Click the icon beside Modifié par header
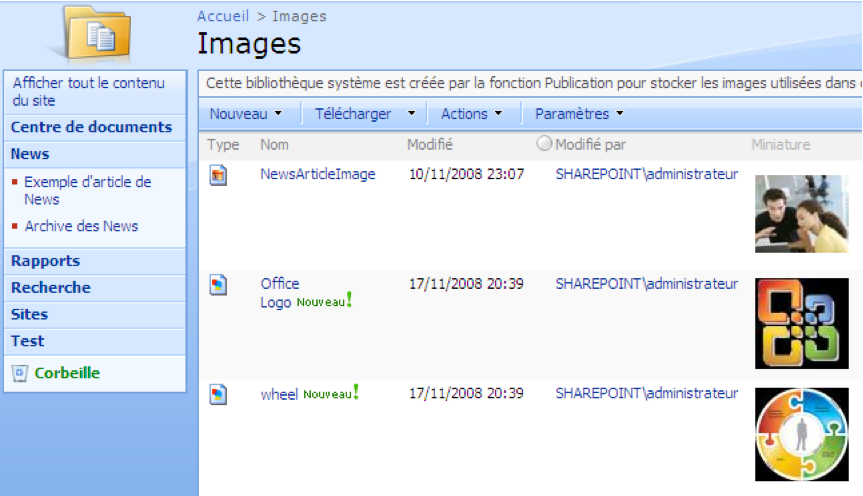The width and height of the screenshot is (863, 496). point(544,144)
